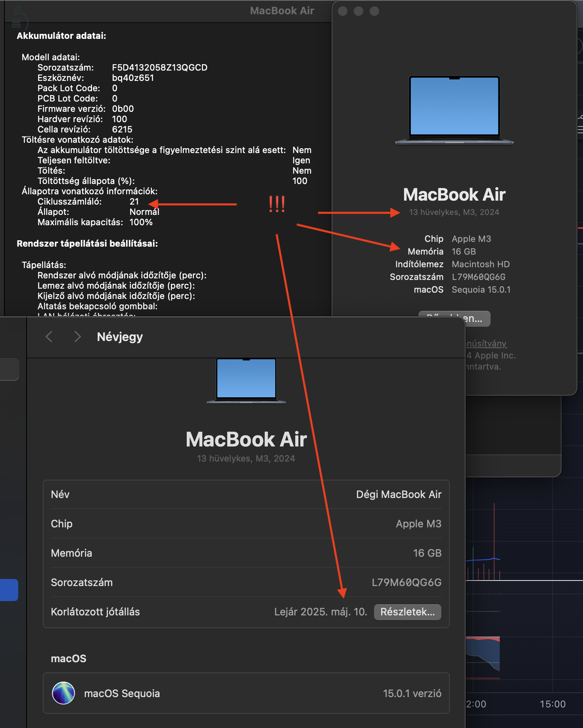Select the Cella revízió value 6215
Image resolution: width=583 pixels, height=728 pixels.
click(122, 129)
